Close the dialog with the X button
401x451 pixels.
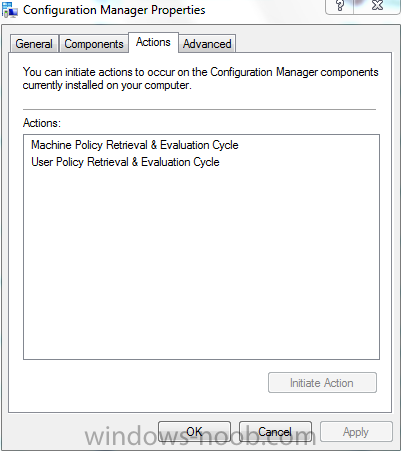377,6
